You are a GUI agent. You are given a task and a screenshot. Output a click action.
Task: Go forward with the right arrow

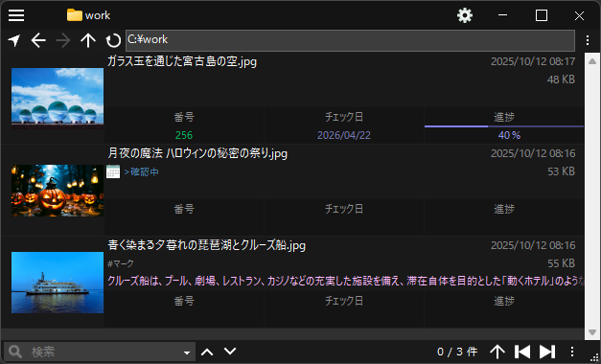click(x=63, y=40)
